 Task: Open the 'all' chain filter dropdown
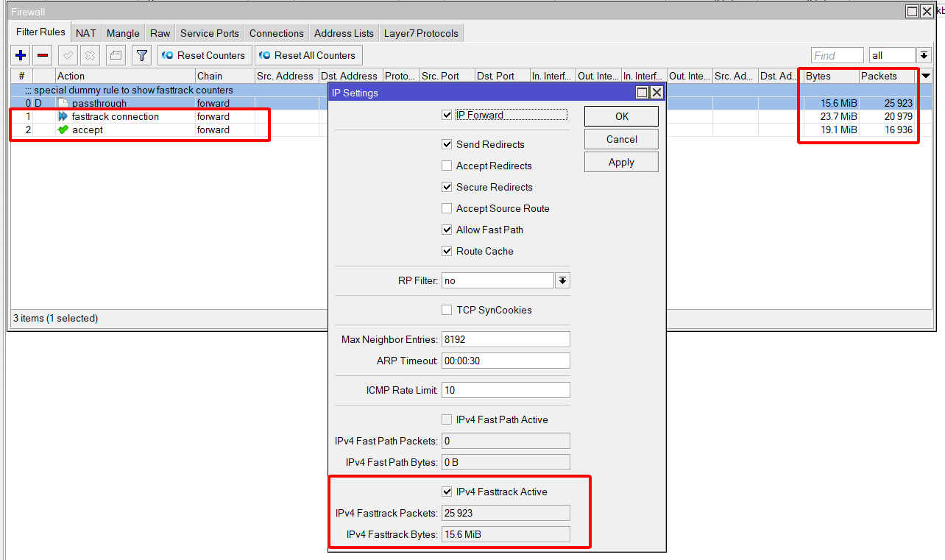pos(924,55)
